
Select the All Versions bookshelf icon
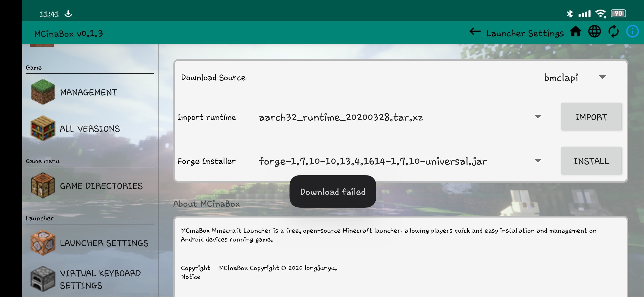click(42, 128)
